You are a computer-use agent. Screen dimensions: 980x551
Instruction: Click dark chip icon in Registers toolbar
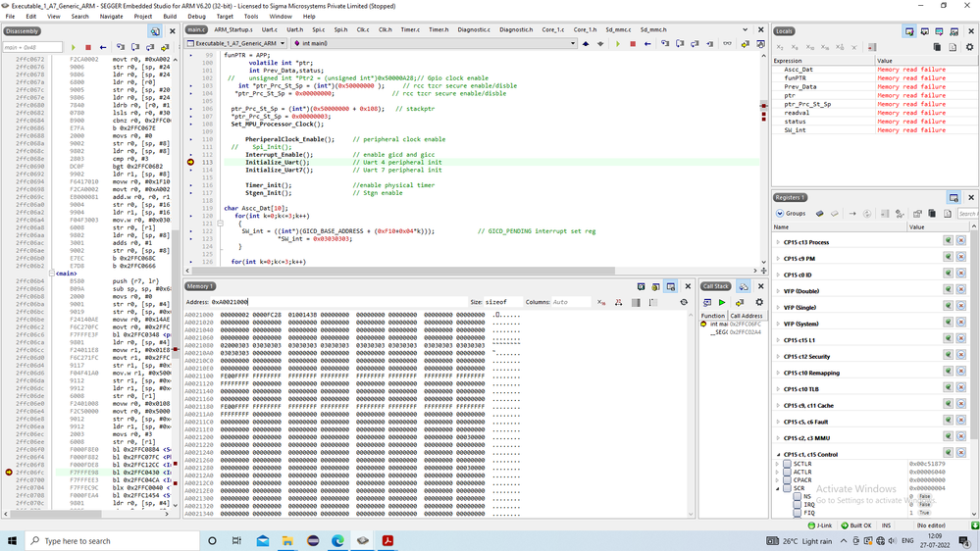pos(819,214)
